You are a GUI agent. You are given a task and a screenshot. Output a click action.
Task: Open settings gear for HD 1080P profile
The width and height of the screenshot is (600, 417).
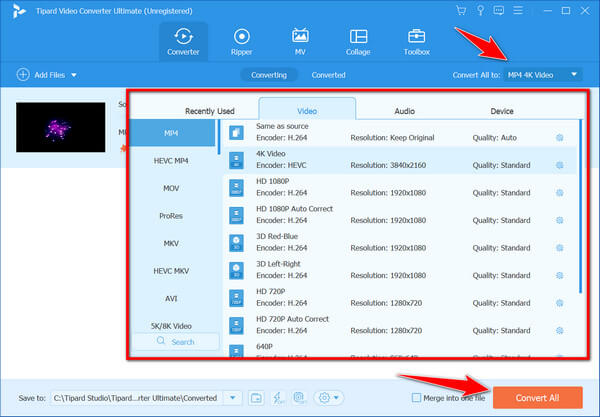(x=559, y=193)
